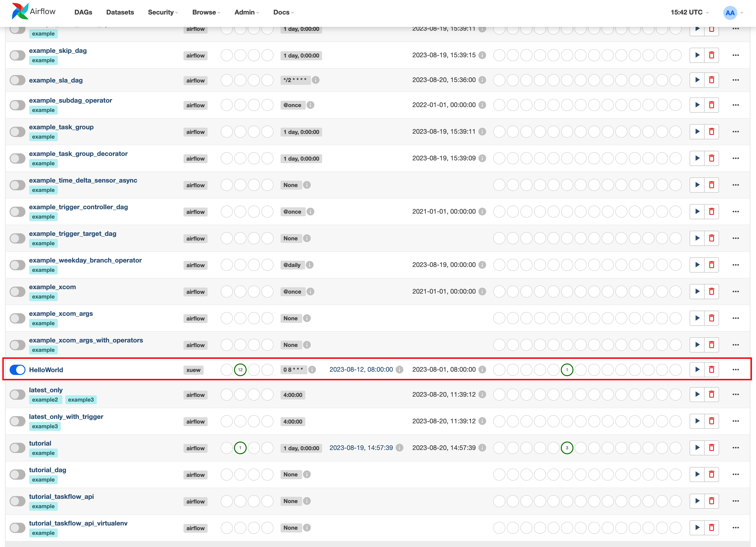
Task: Open the Browse menu
Action: (204, 12)
